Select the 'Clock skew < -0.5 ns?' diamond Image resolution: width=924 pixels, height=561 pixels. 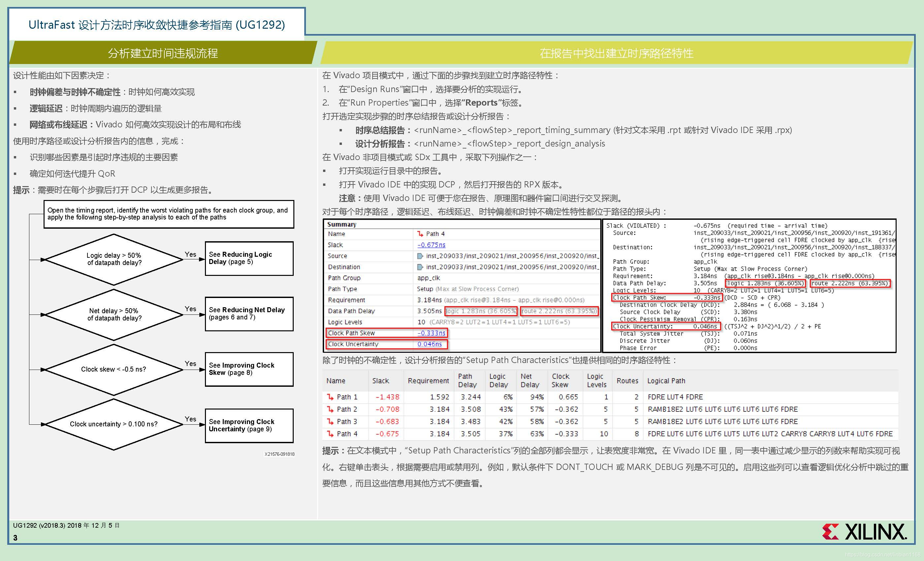[x=114, y=369]
